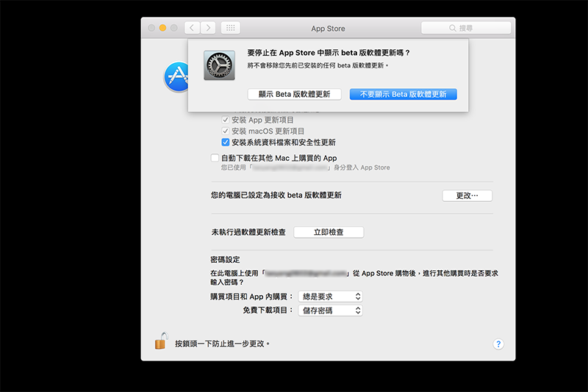Viewport: 588px width, 392px height.
Task: Click the App Store window title
Action: point(328,29)
